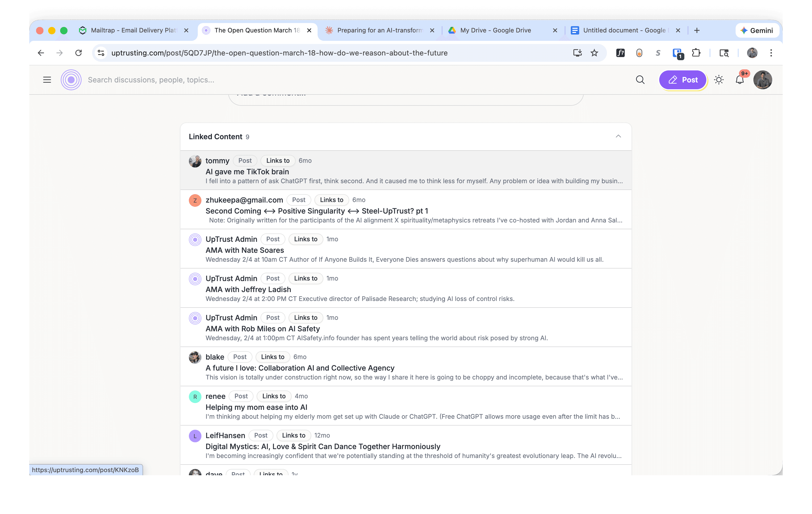Open "AMA with Nate Soares" post
This screenshot has height=514, width=812.
click(x=245, y=250)
